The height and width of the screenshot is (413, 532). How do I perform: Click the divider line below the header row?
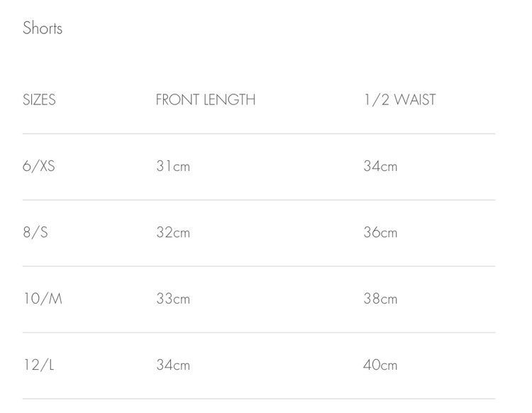pyautogui.click(x=259, y=133)
